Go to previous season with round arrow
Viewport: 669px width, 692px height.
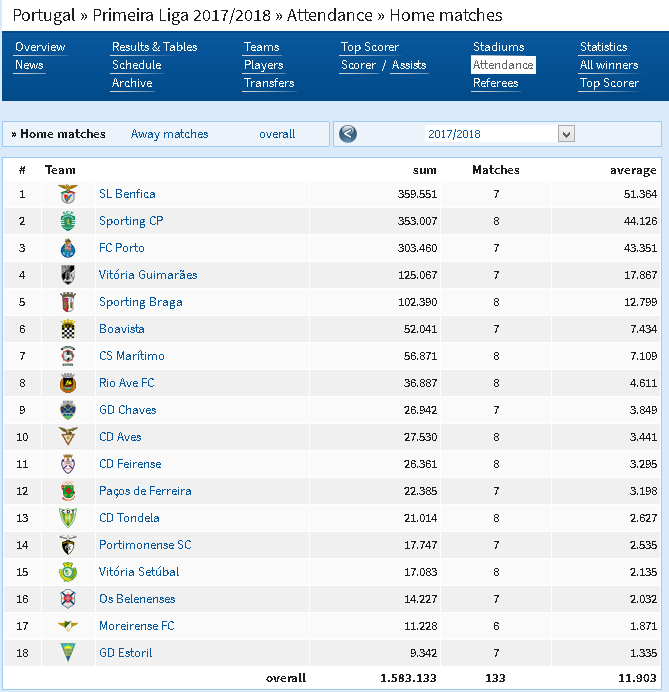tap(348, 134)
